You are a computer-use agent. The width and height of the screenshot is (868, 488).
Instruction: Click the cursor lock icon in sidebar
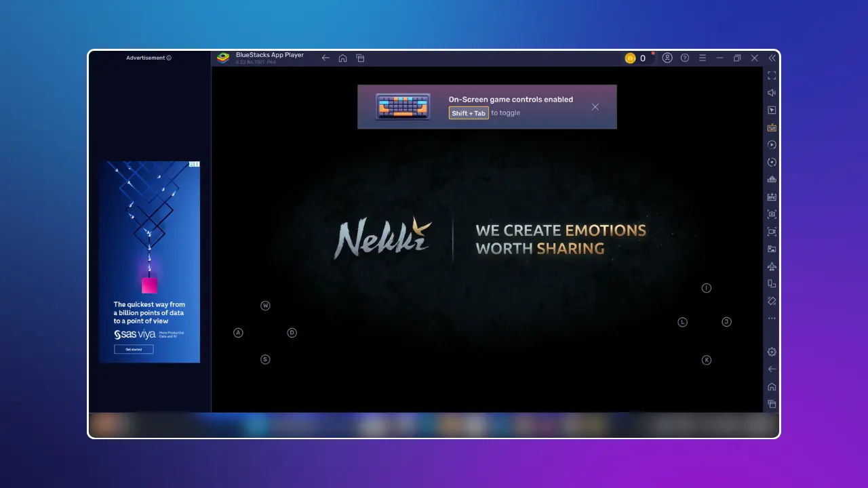[772, 110]
